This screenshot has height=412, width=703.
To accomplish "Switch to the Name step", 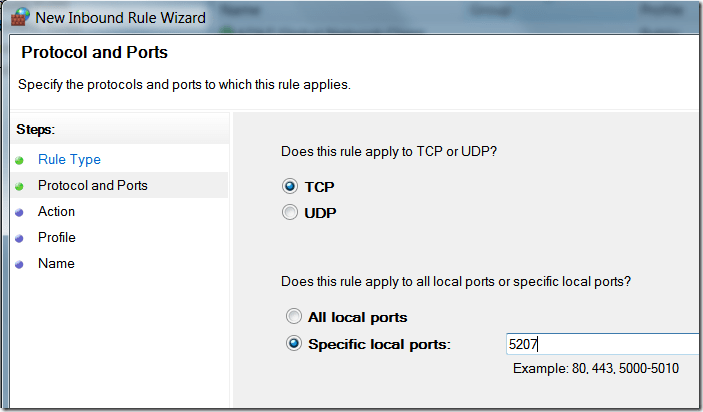I will click(56, 264).
